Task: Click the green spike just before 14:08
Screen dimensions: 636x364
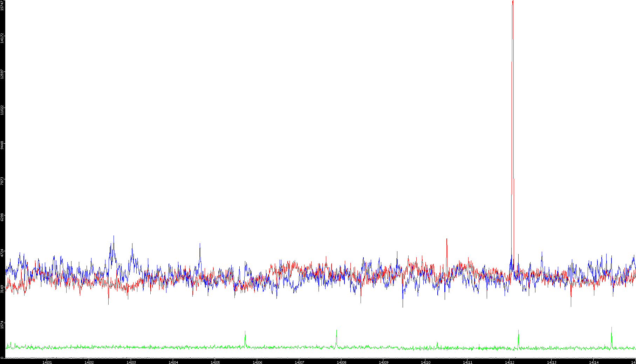Action: [336, 330]
